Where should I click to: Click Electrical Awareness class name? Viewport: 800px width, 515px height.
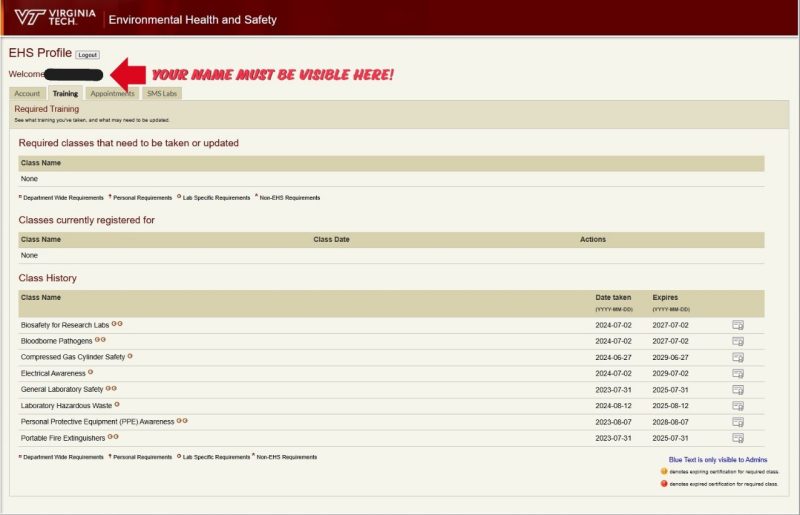(53, 374)
